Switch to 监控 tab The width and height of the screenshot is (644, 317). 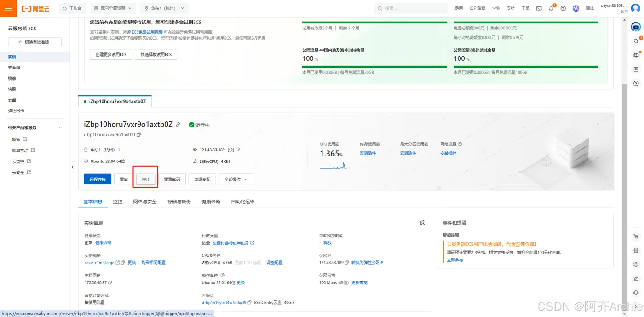118,202
